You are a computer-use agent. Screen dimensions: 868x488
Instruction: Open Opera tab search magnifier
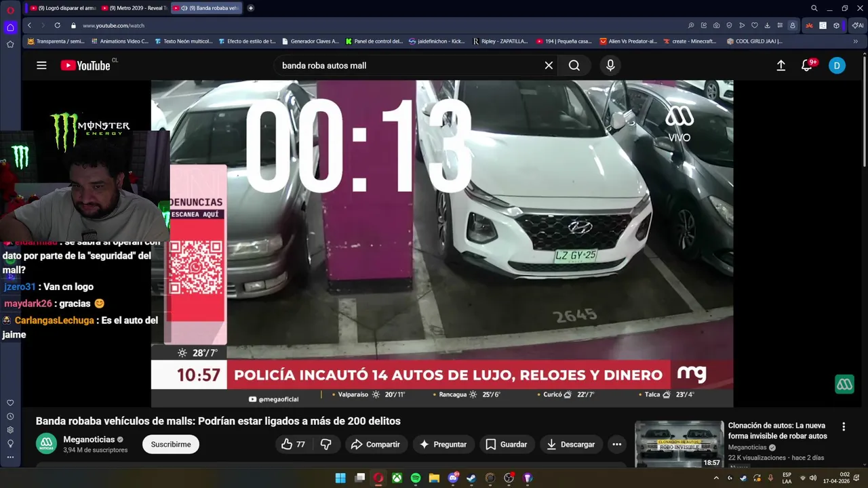(x=814, y=8)
